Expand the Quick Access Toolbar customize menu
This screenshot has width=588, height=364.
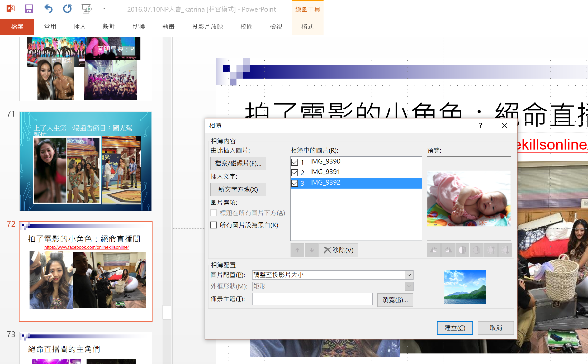(104, 9)
